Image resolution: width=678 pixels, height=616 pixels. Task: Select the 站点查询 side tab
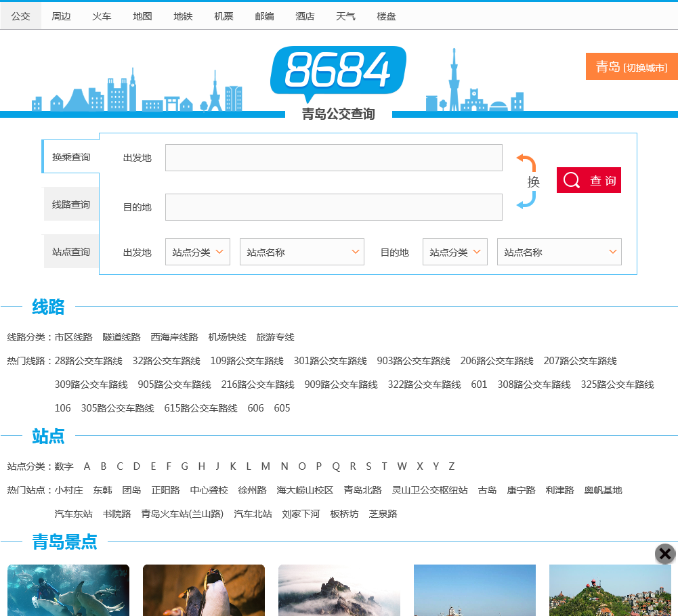pos(71,252)
